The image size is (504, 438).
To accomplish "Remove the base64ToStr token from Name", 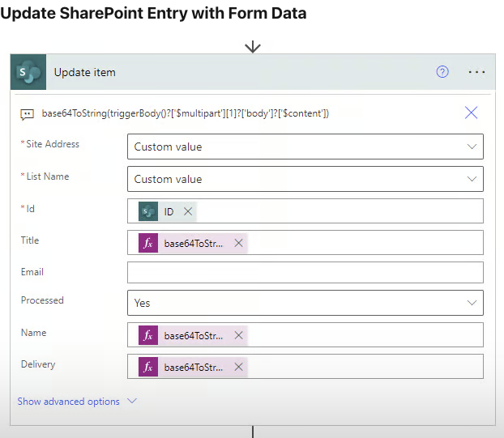I will coord(238,335).
